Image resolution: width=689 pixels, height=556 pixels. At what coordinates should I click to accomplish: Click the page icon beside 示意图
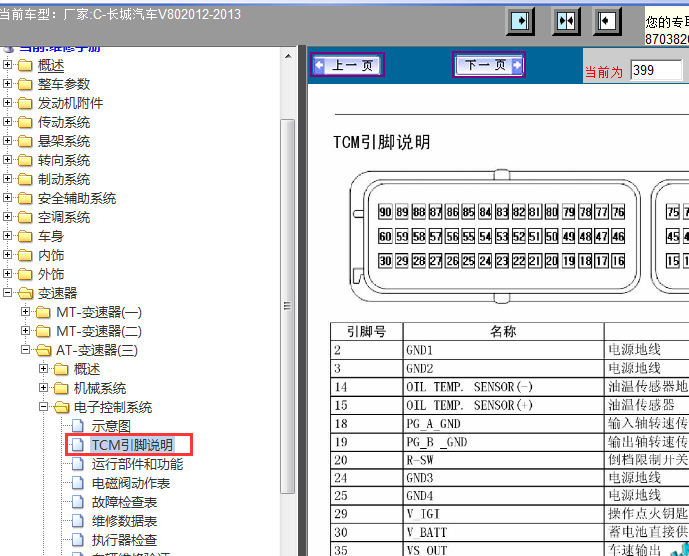[77, 426]
